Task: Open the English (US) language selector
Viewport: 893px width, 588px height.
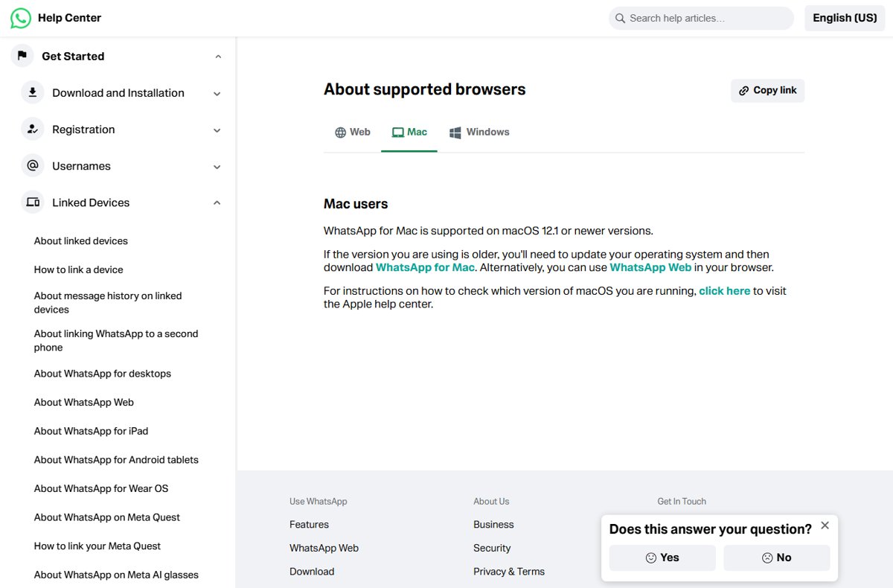Action: pos(845,18)
